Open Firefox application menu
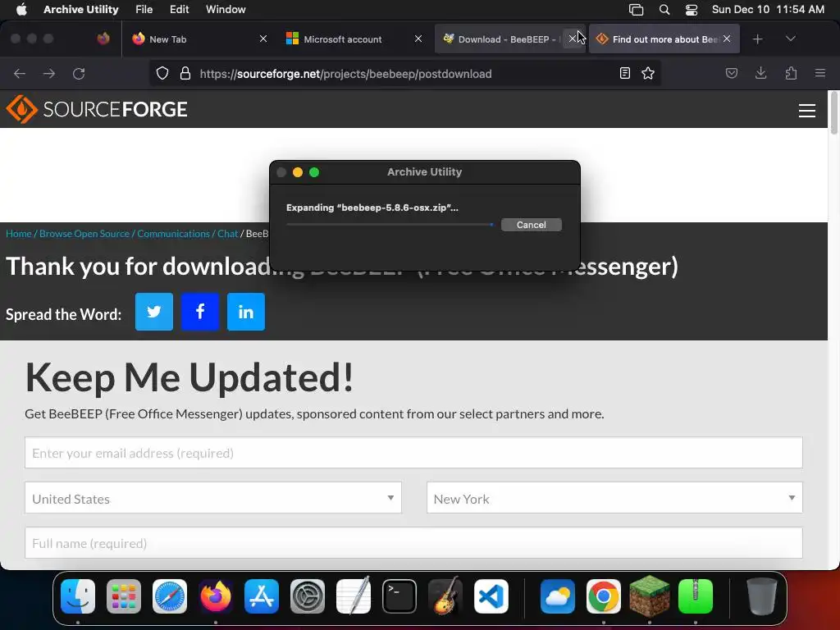Screen dimensions: 840x630 pyautogui.click(x=820, y=73)
